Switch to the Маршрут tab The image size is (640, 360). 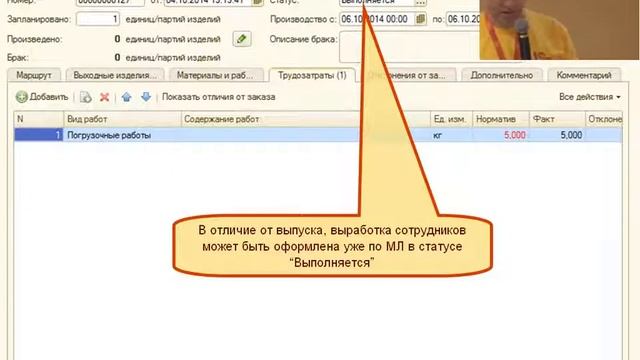[34, 76]
